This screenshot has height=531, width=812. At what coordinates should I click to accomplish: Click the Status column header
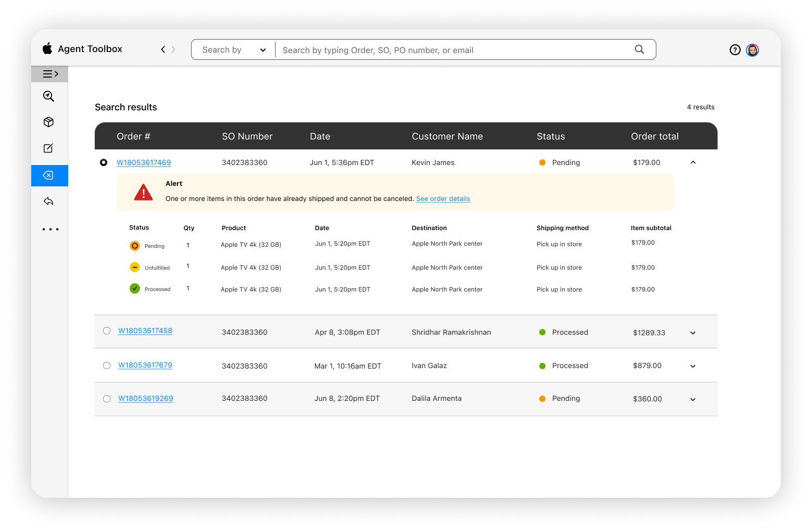551,136
